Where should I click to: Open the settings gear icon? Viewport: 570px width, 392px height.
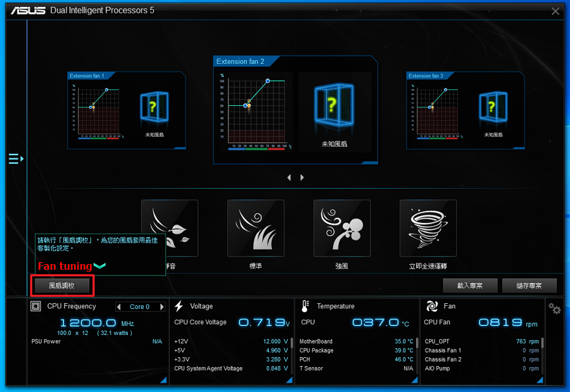click(555, 308)
